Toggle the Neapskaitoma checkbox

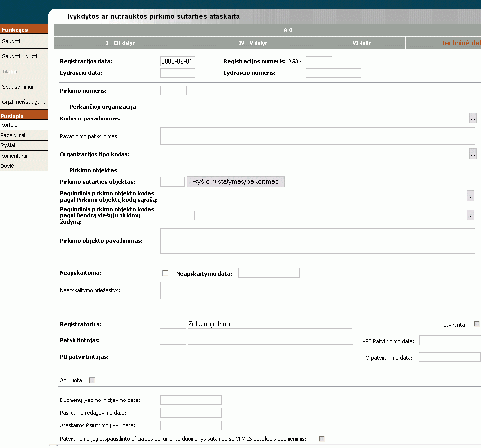point(165,273)
